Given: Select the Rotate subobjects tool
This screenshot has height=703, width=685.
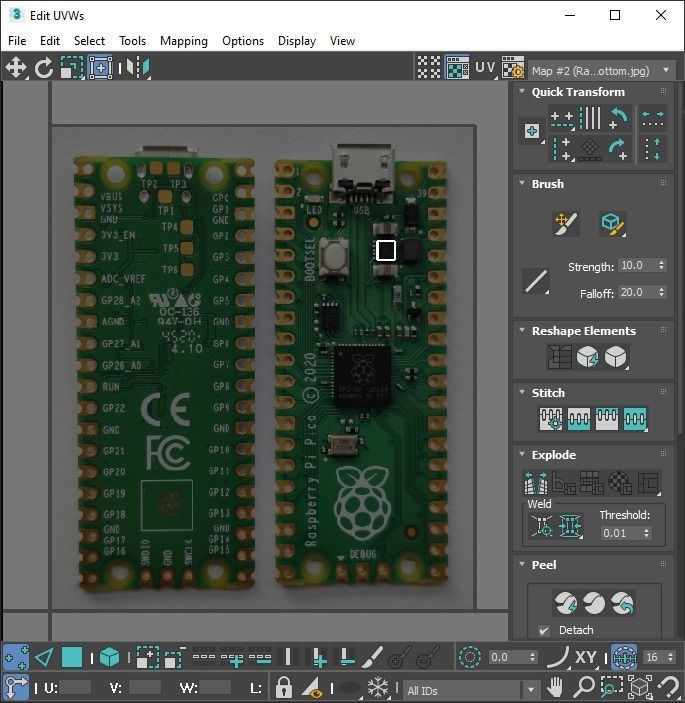Looking at the screenshot, I should (44, 68).
